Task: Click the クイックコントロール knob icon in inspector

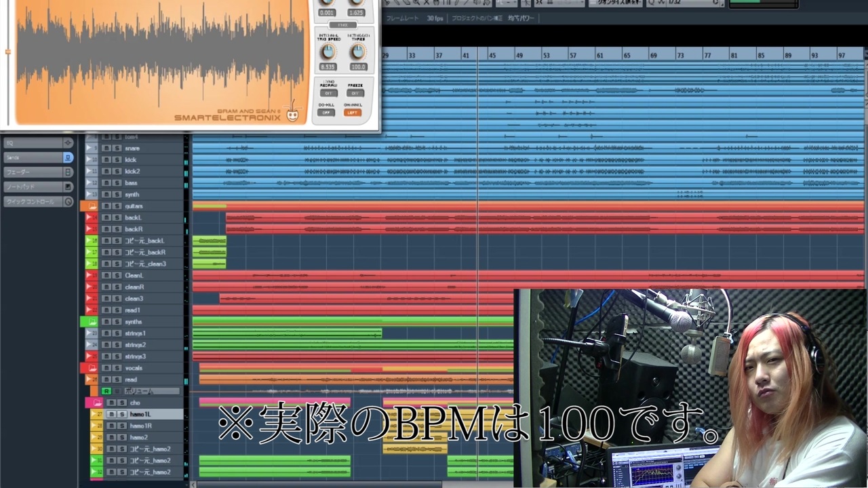Action: click(68, 201)
